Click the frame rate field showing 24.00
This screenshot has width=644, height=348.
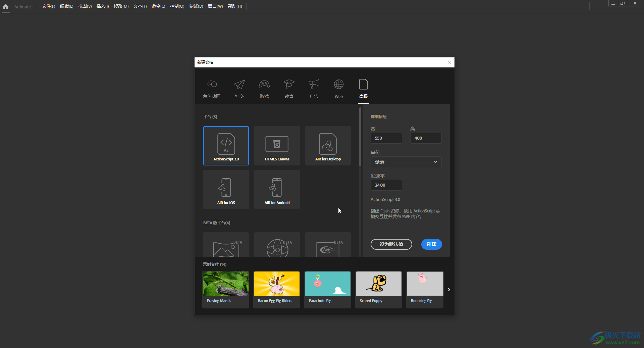pos(386,185)
